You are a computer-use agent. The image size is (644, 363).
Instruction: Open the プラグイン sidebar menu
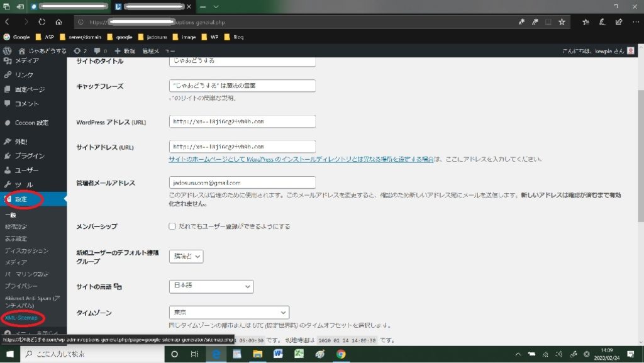[x=29, y=155]
